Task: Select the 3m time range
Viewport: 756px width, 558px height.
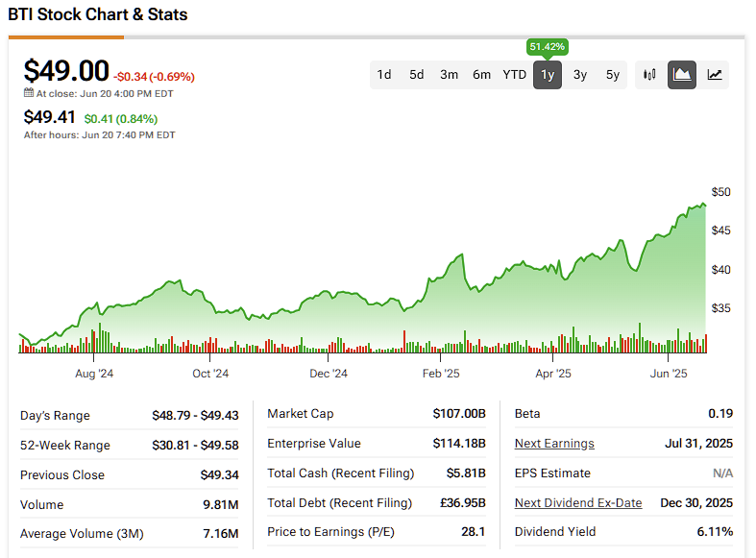Action: [x=449, y=75]
